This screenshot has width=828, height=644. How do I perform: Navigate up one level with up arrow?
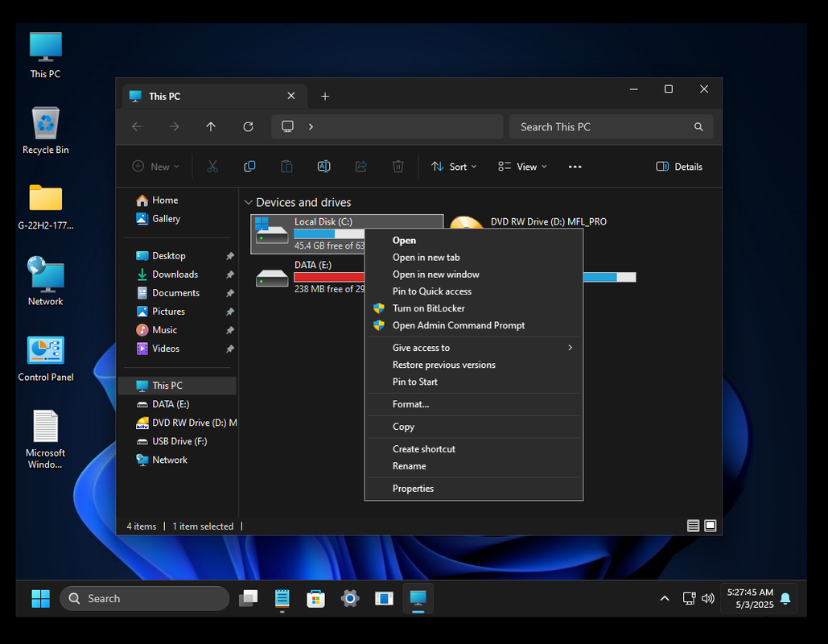[x=211, y=127]
